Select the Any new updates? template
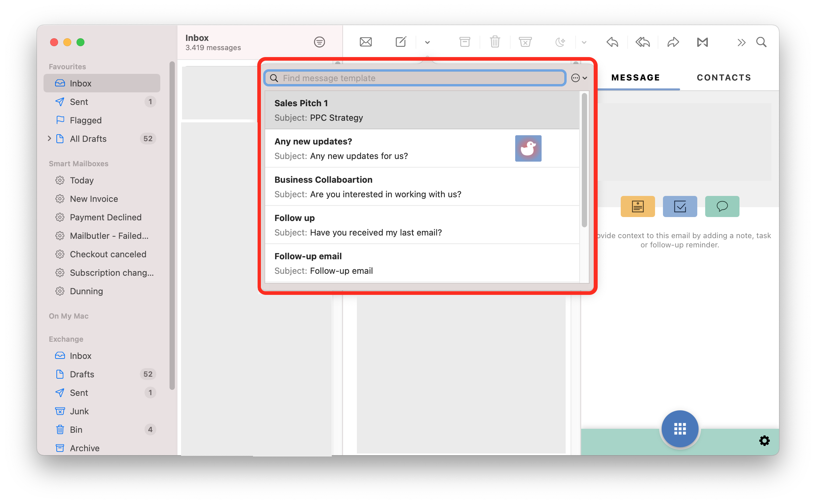The width and height of the screenshot is (816, 504). (x=425, y=148)
